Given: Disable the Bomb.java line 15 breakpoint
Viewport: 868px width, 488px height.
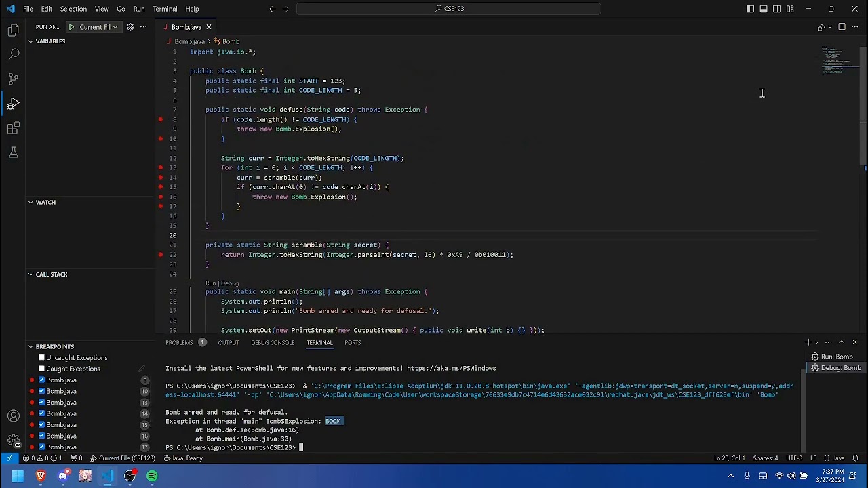Looking at the screenshot, I should [x=41, y=425].
